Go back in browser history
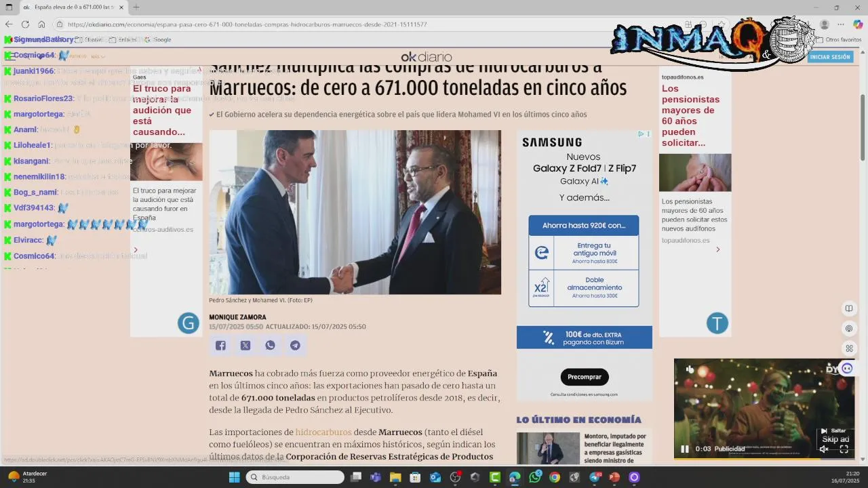The image size is (868, 488). pos(9,24)
